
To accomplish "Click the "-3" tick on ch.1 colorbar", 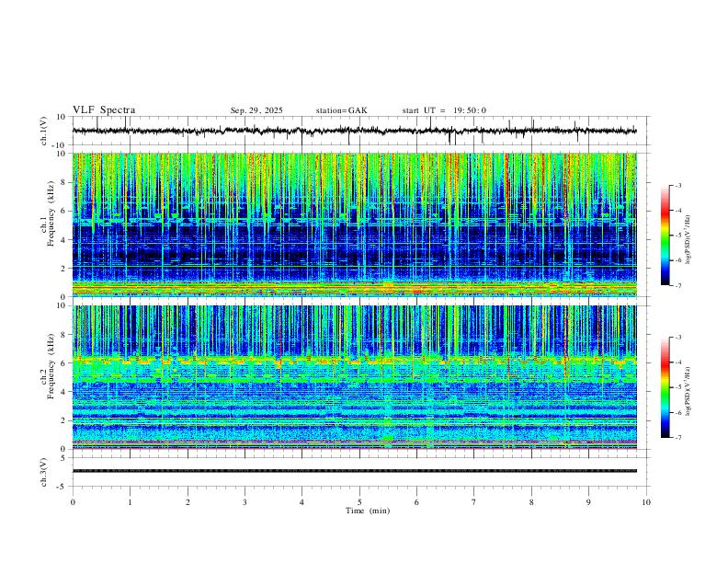I will 678,185.
